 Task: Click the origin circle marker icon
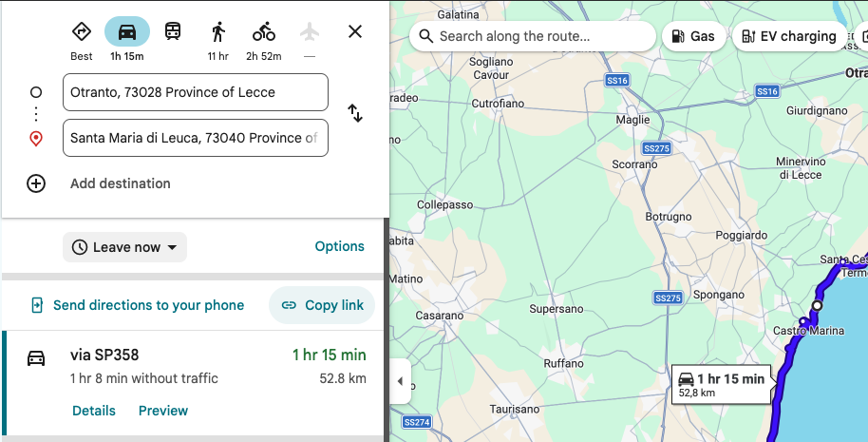[x=36, y=92]
